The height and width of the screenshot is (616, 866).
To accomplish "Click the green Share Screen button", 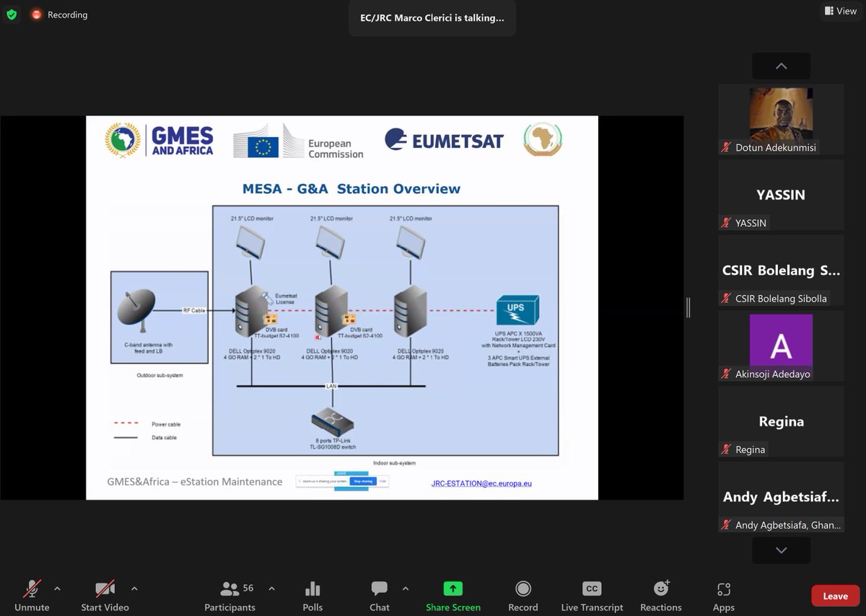I will (x=453, y=596).
